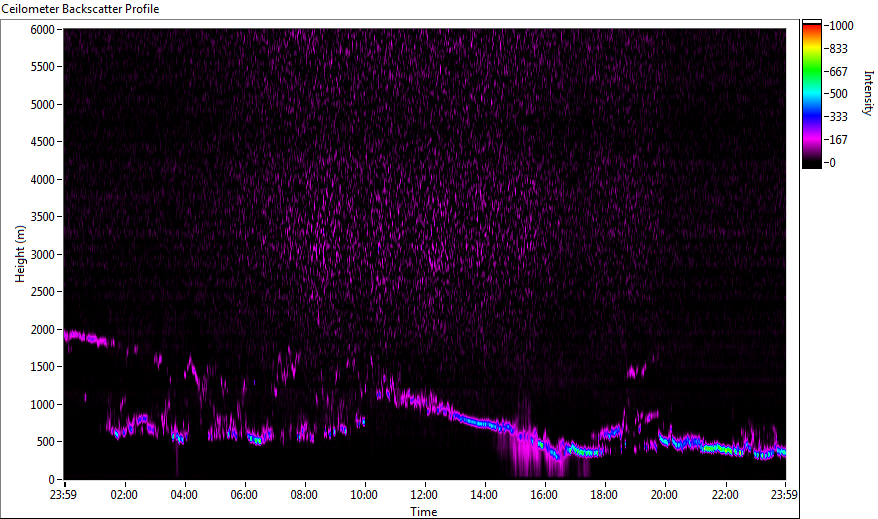Viewport: 878px width, 519px height.
Task: Click the intensity color ramp legend bar
Action: click(811, 94)
